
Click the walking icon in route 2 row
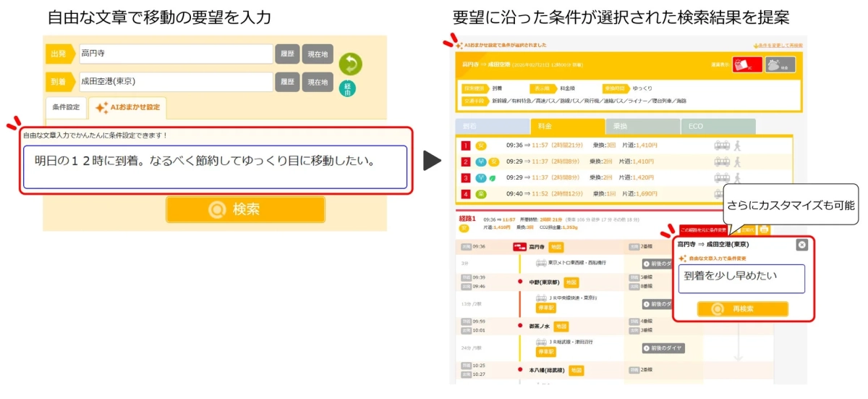tap(736, 161)
